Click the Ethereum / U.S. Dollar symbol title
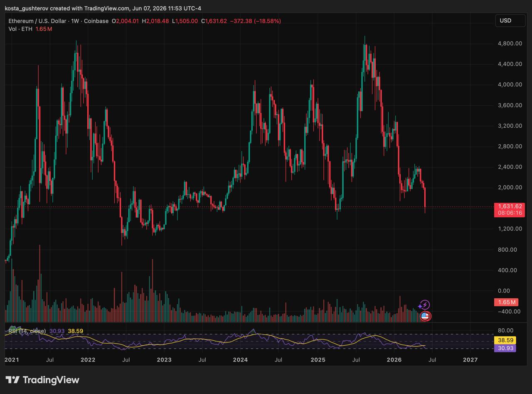 click(x=38, y=21)
